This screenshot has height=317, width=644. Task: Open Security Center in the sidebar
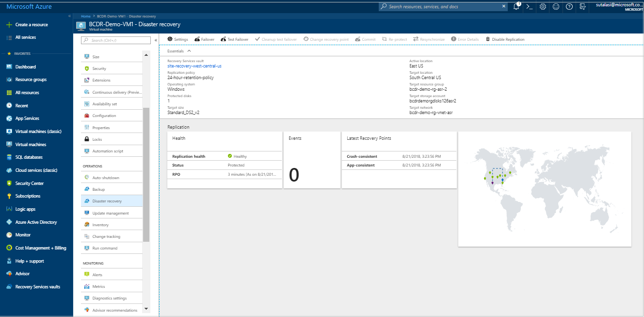25,184
